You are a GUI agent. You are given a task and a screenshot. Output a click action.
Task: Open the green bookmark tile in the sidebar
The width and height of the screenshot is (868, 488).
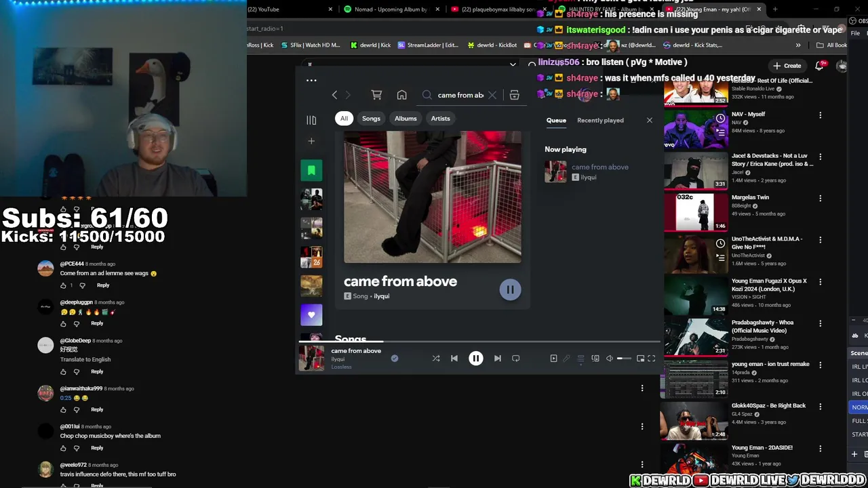tap(311, 170)
